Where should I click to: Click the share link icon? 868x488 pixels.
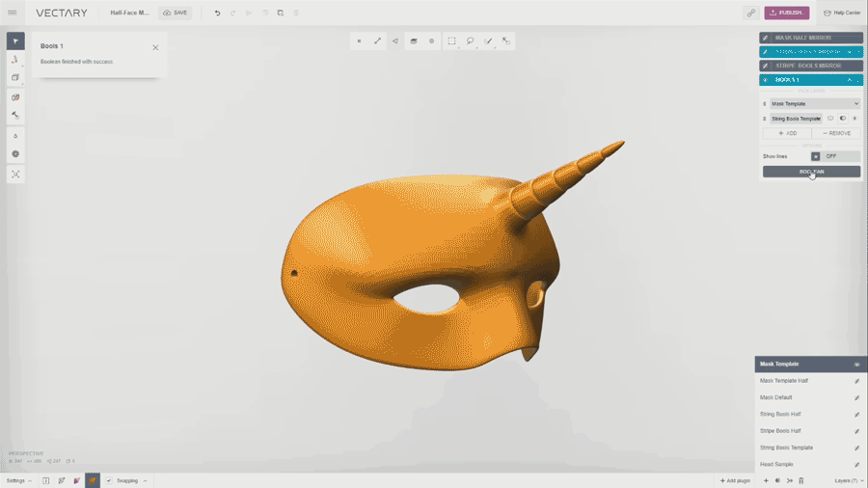(x=750, y=13)
